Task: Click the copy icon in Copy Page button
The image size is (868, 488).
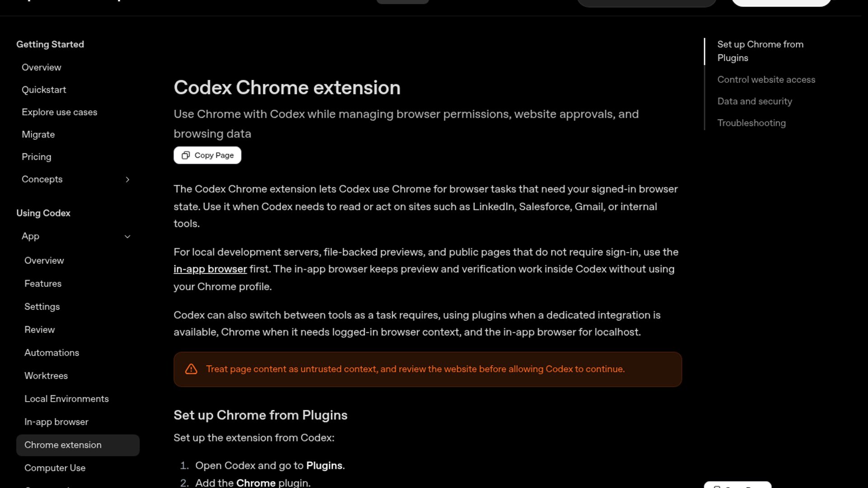Action: [185, 155]
